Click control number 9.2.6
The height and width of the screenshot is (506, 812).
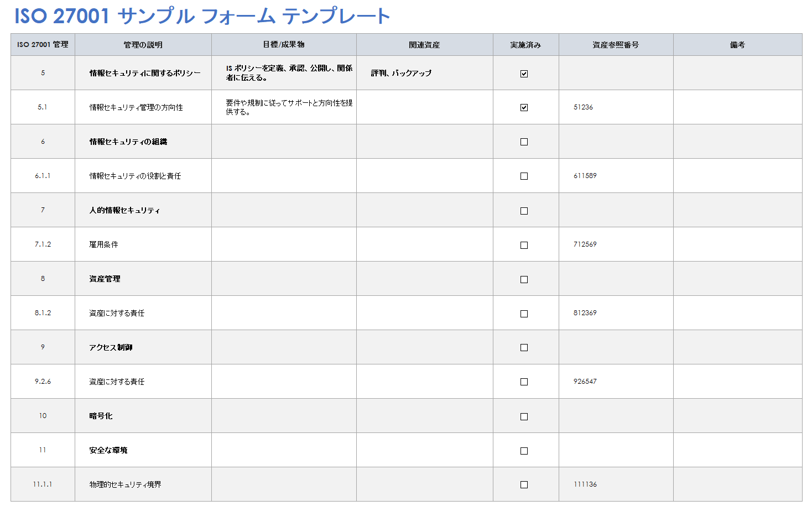point(43,382)
